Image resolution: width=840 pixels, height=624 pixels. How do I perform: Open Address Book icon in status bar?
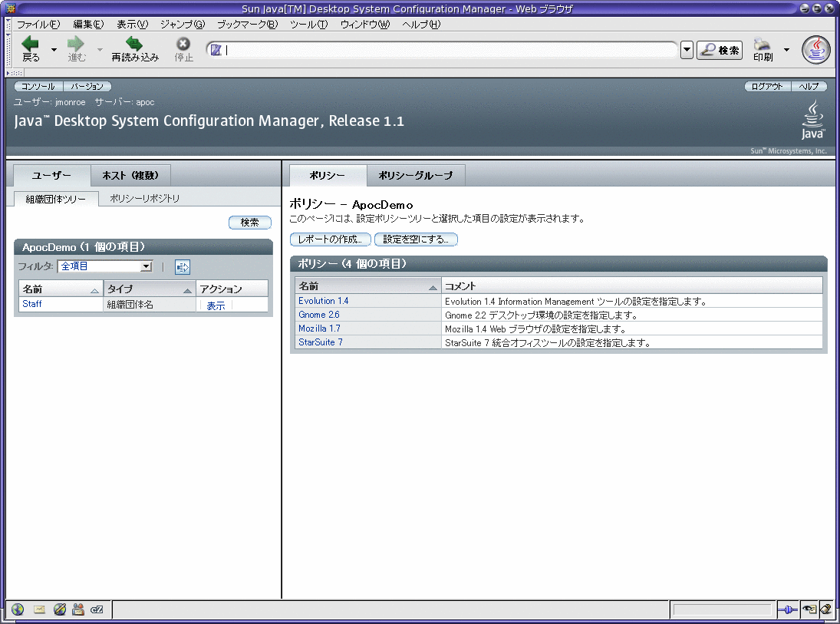[x=78, y=609]
